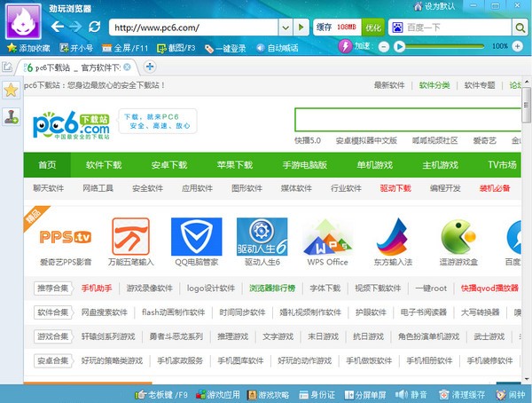The image size is (532, 403).
Task: Click the speed slider track
Action: tap(444, 46)
